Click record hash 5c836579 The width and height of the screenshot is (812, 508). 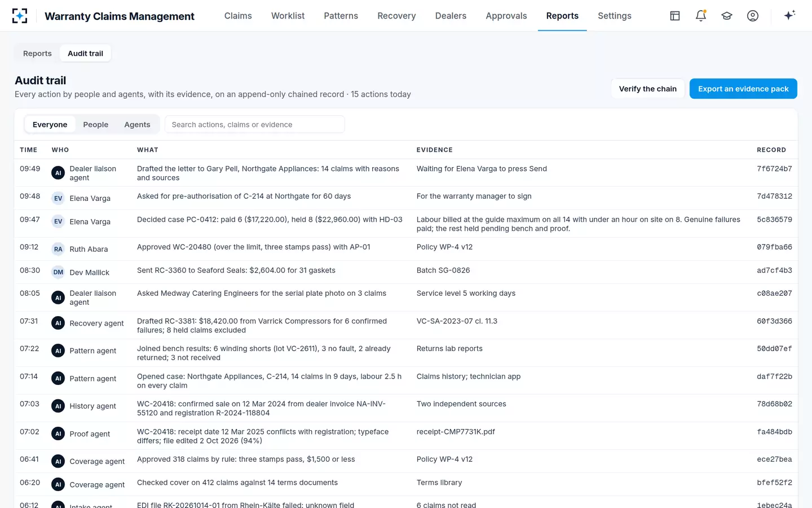click(774, 220)
